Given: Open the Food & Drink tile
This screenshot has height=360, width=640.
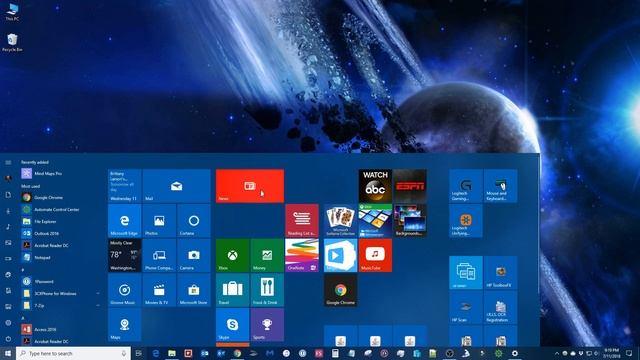Looking at the screenshot, I should tap(267, 290).
